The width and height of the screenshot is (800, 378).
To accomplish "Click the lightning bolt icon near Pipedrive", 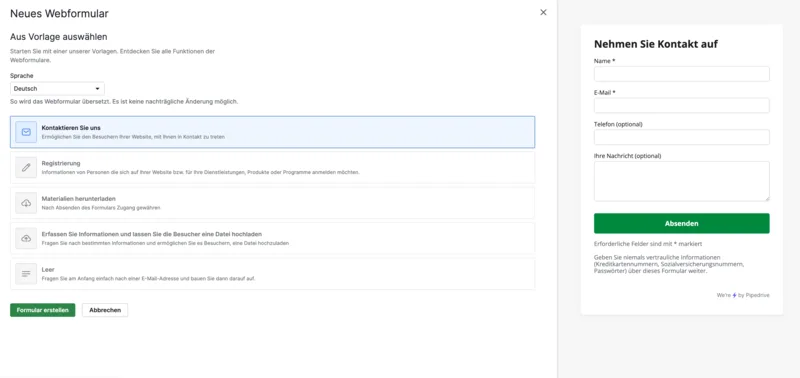I will 735,295.
